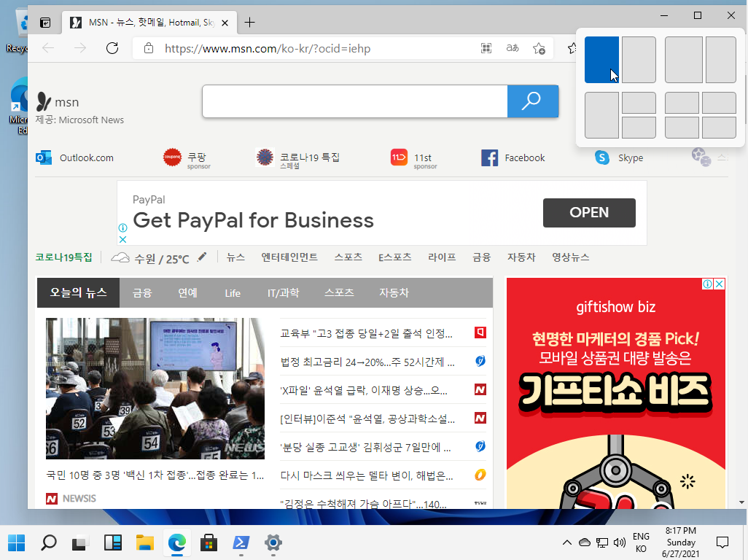Open Settings gear on taskbar
The width and height of the screenshot is (748, 560).
273,542
